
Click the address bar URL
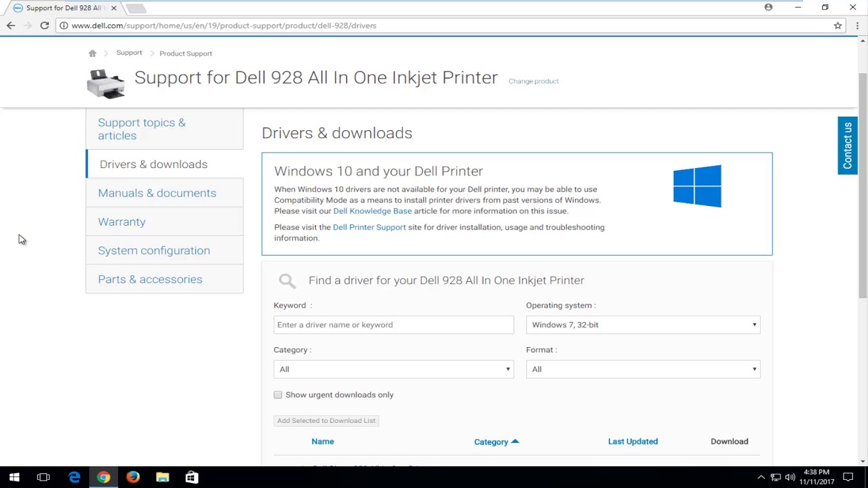[x=224, y=26]
